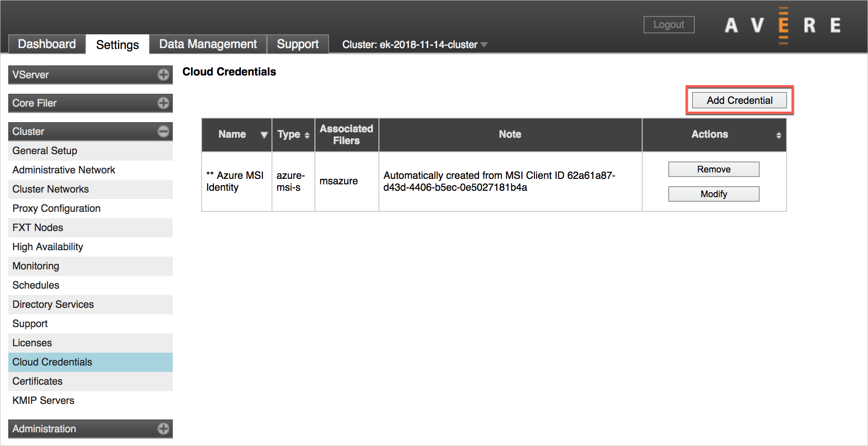Sort table by Type column arrows
This screenshot has height=446, width=868.
pyautogui.click(x=307, y=135)
